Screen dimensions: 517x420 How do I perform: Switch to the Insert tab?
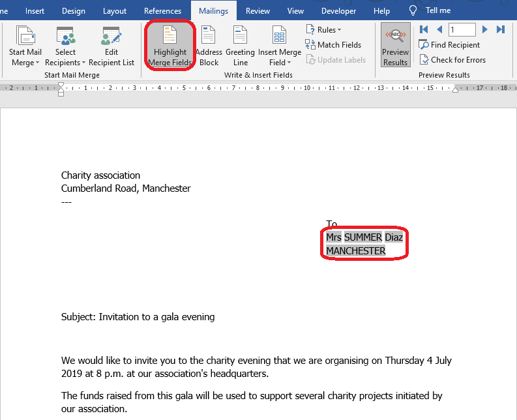[x=35, y=11]
